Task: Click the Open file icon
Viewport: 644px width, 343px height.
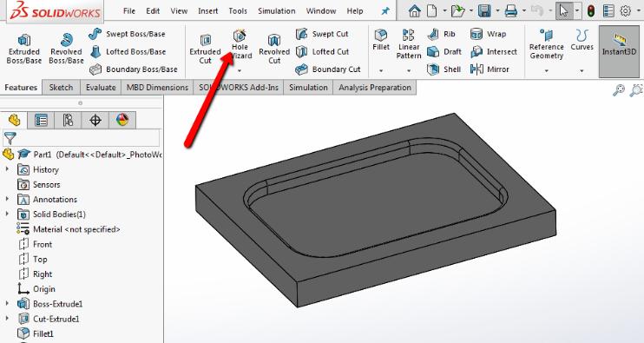Action: click(458, 11)
